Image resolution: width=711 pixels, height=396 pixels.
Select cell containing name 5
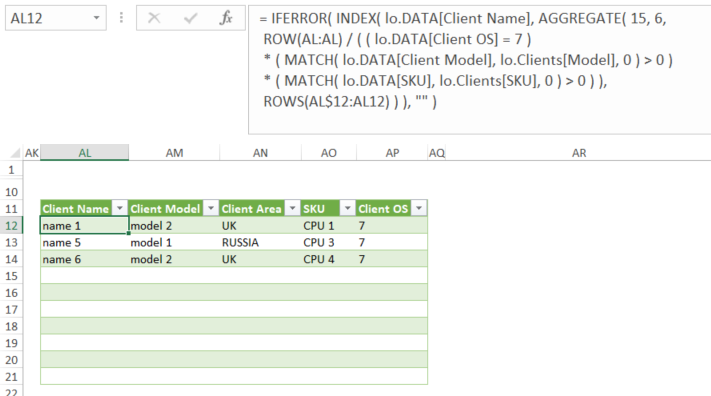point(84,243)
